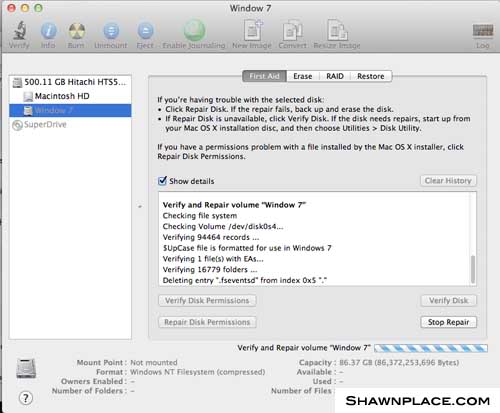
Task: Click log line 'Checking Volume /dev/disk0s4...'
Action: click(223, 227)
